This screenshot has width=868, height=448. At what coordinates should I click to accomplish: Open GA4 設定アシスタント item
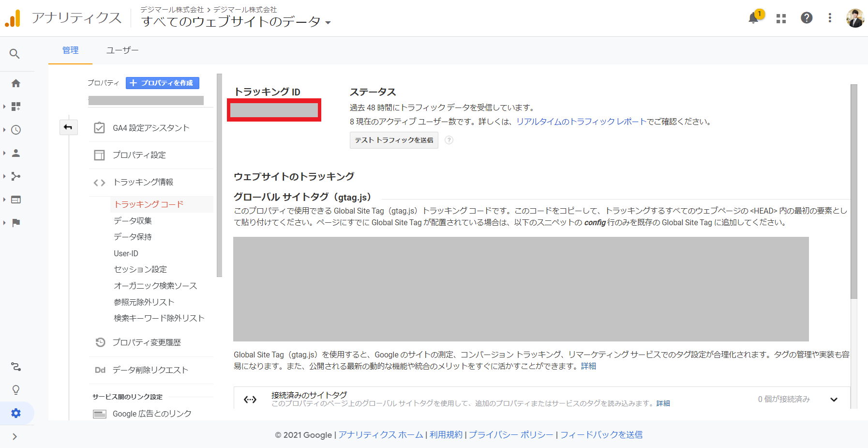[x=151, y=128]
